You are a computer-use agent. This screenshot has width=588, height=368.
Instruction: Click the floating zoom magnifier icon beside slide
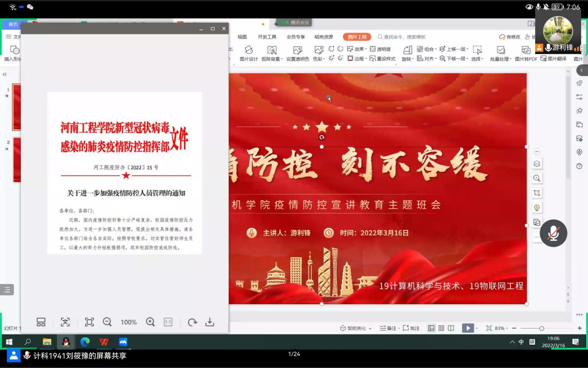point(537,178)
